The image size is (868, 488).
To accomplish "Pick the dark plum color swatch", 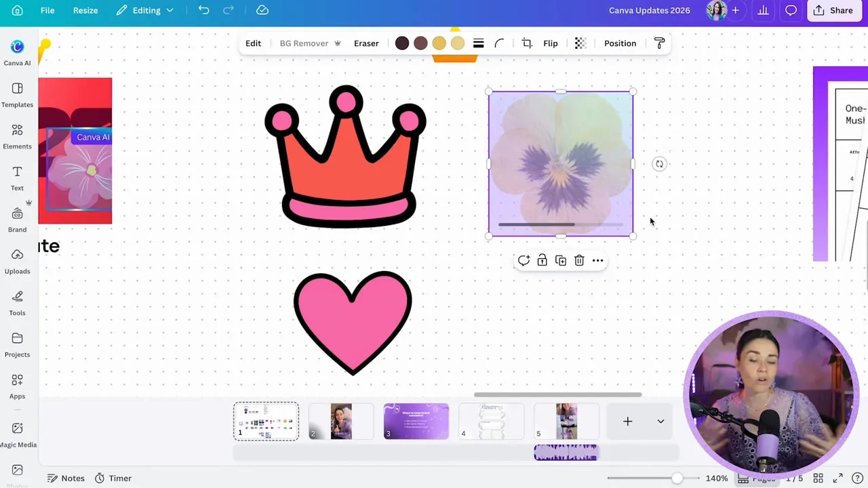I will point(402,43).
